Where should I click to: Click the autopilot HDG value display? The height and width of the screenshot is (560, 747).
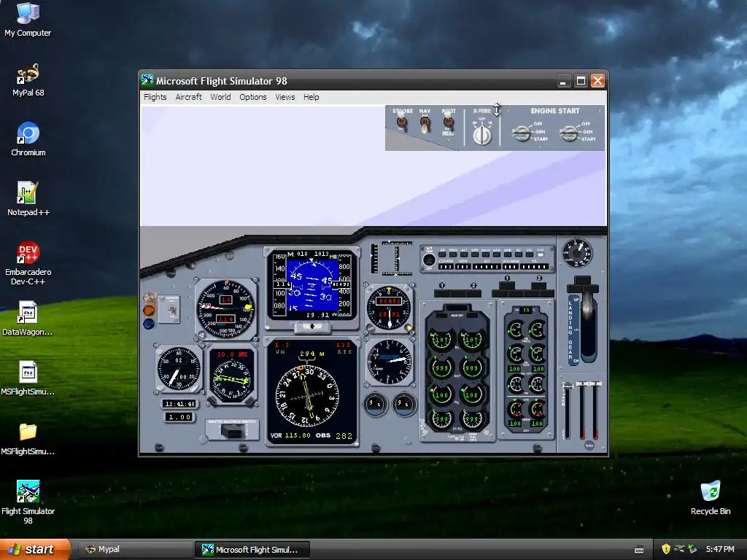pos(463,267)
